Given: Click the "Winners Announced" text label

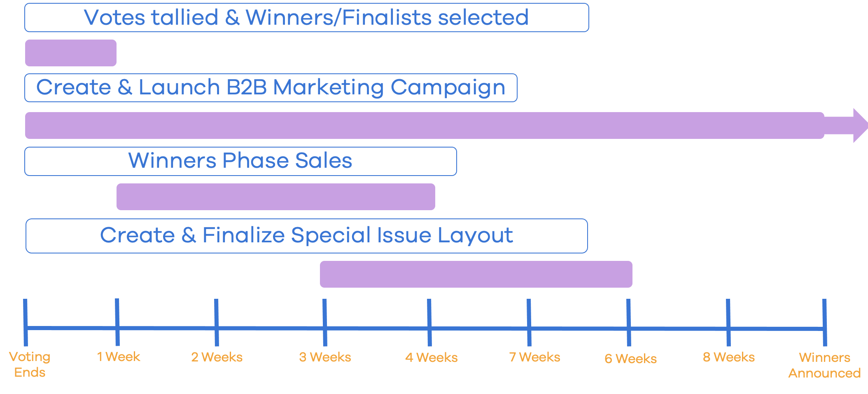Looking at the screenshot, I should click(824, 365).
